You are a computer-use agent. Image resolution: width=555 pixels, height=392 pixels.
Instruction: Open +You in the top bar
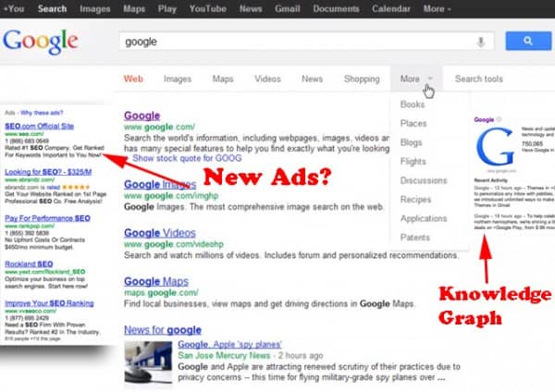(x=14, y=8)
